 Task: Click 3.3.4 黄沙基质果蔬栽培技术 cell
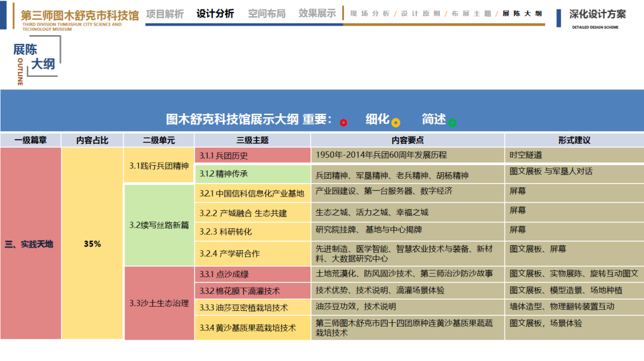pyautogui.click(x=253, y=328)
